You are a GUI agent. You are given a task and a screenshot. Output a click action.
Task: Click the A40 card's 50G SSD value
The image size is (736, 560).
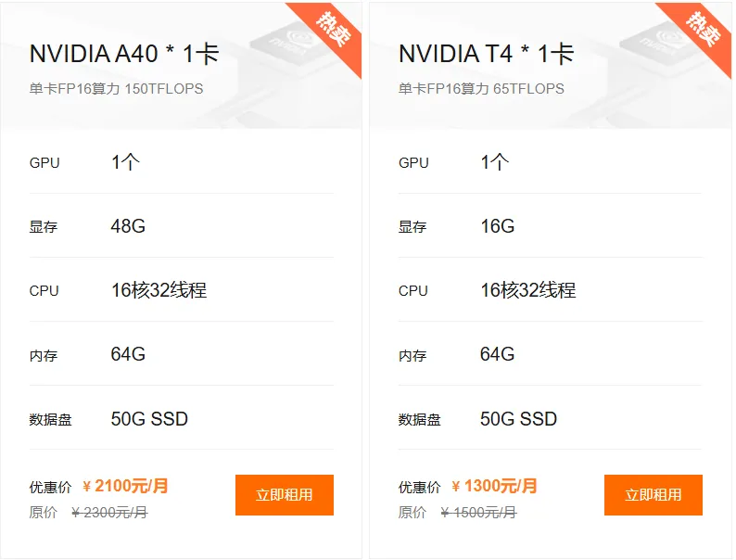(149, 419)
